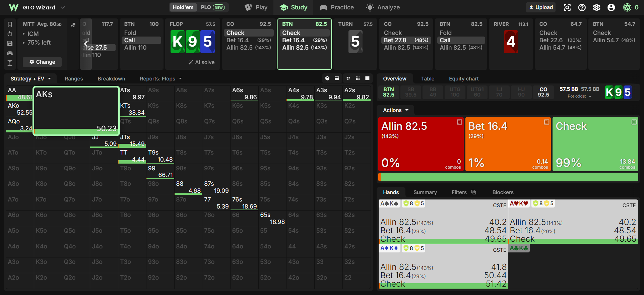Click the floppy disk save icon
Viewport: 644px width, 295px height.
pyautogui.click(x=10, y=44)
